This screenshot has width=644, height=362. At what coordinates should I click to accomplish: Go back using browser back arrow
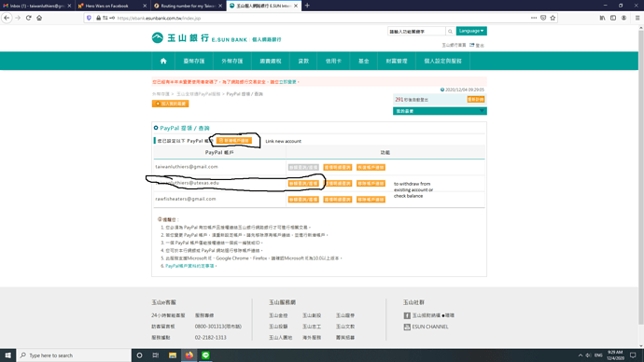7,18
